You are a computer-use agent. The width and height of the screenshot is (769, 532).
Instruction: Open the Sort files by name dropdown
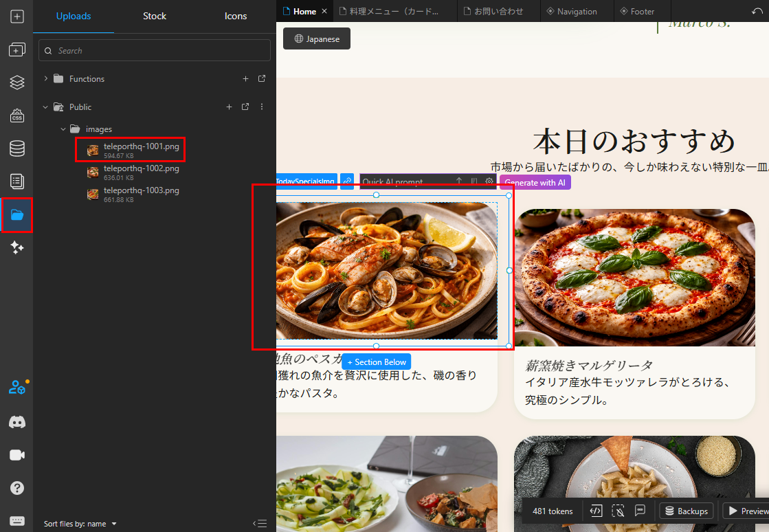(x=80, y=524)
